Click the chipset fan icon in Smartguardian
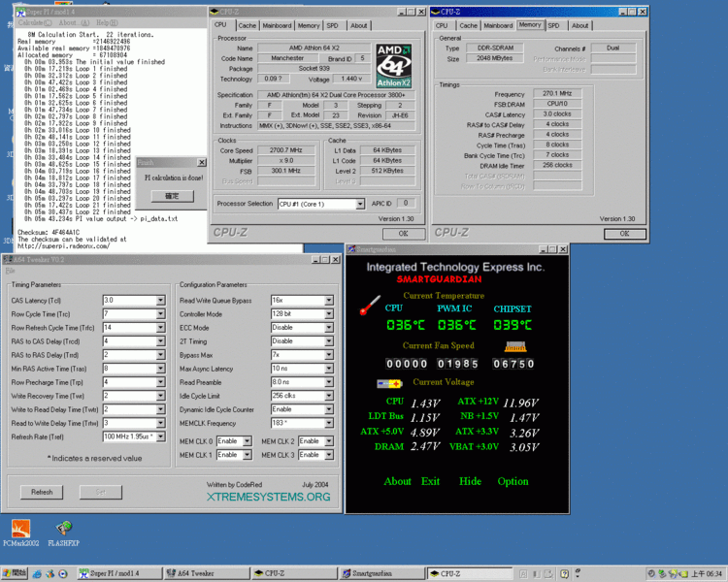Screen dimensions: 728x582 pyautogui.click(x=514, y=346)
